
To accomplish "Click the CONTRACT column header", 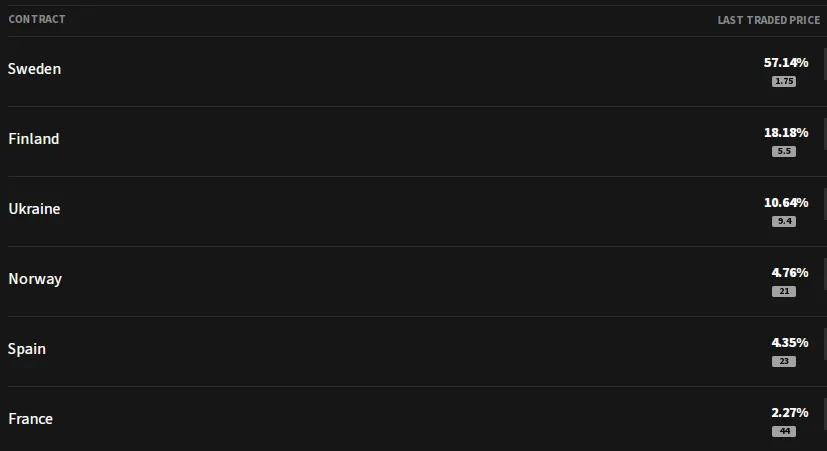I will point(37,20).
